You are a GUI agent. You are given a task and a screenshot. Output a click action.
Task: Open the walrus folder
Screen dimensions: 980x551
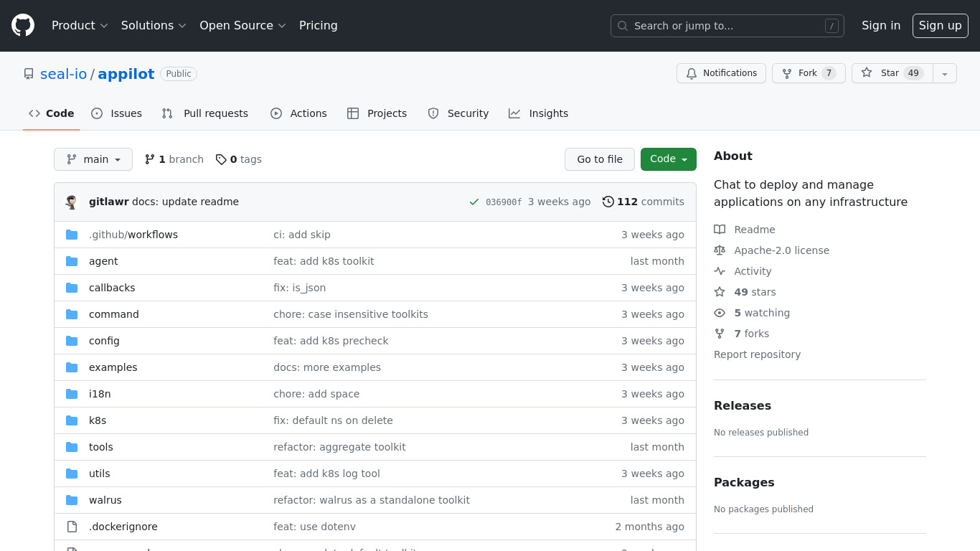coord(105,500)
